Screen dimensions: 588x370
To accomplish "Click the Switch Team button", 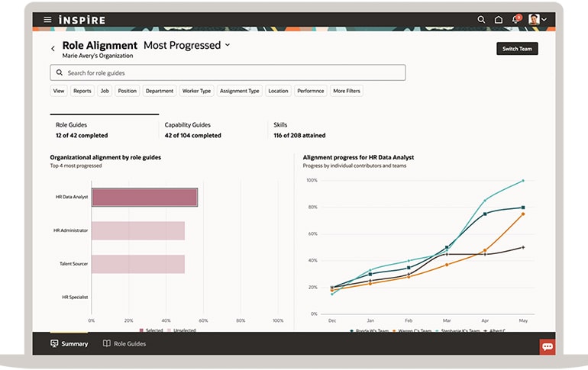I will pyautogui.click(x=517, y=49).
